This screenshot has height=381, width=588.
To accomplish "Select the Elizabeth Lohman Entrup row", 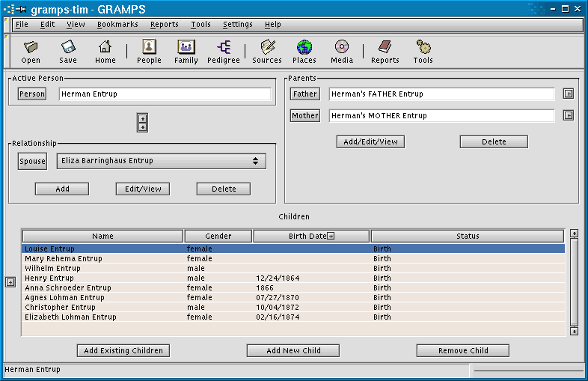I will (x=293, y=317).
